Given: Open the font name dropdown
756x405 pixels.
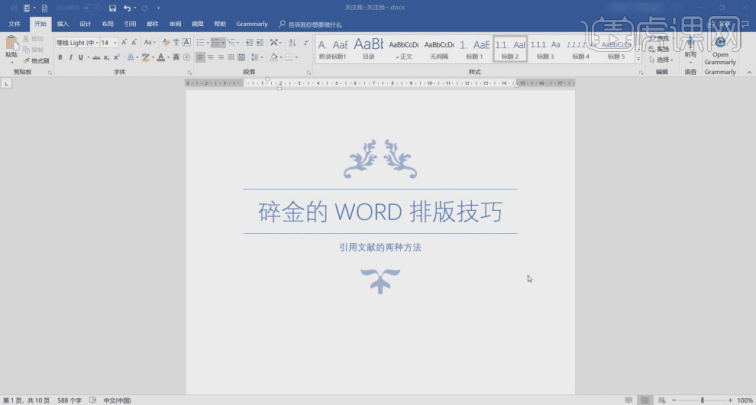Looking at the screenshot, I should click(x=96, y=42).
